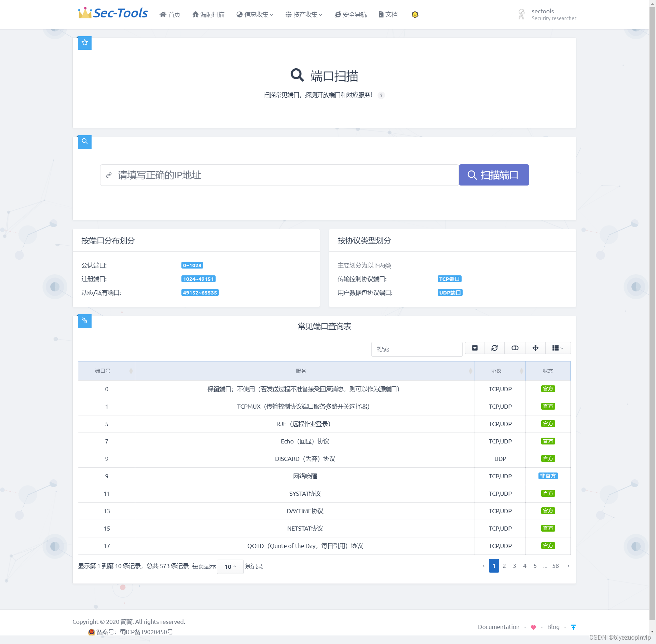Image resolution: width=656 pixels, height=644 pixels.
Task: Click the sectools user avatar icon
Action: click(x=521, y=14)
